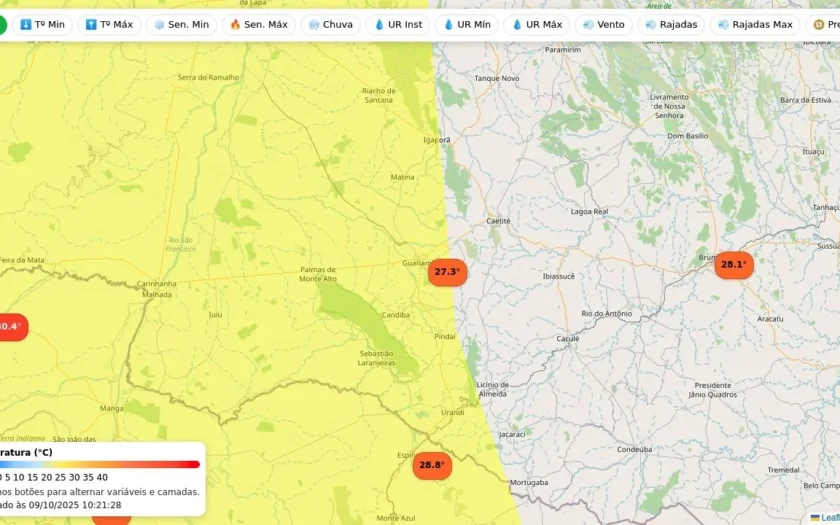Click the Matina town label
Image resolution: width=840 pixels, height=525 pixels.
[402, 177]
